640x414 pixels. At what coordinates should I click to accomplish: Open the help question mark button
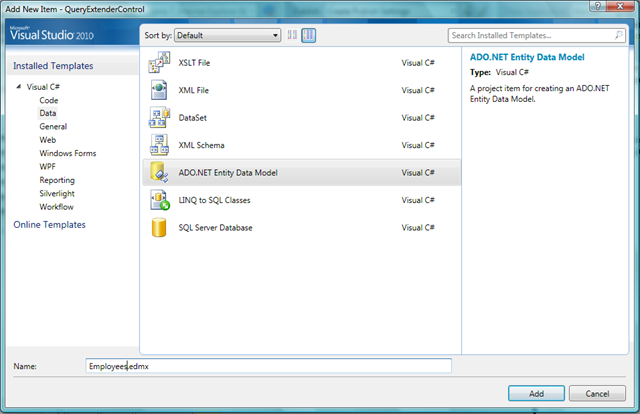pyautogui.click(x=598, y=6)
